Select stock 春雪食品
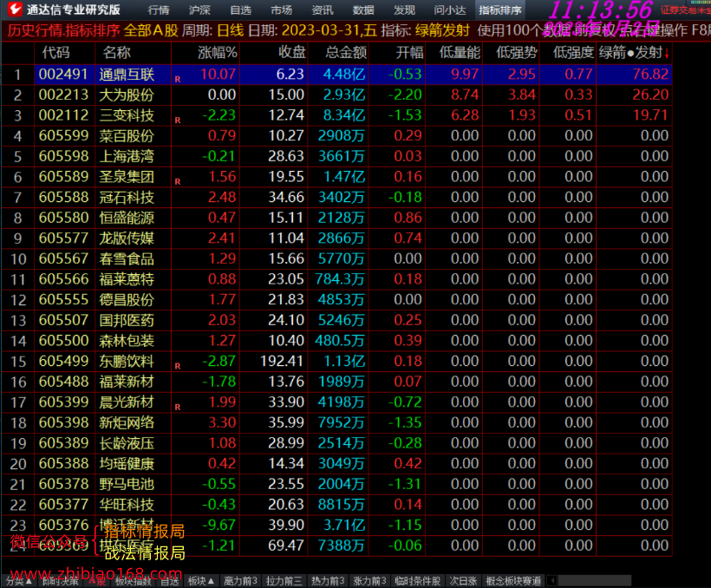 click(127, 258)
